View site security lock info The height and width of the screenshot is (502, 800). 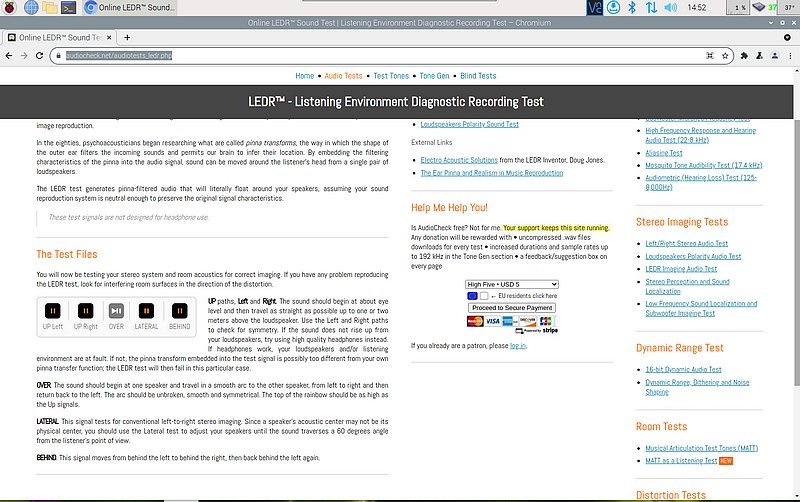pos(58,56)
